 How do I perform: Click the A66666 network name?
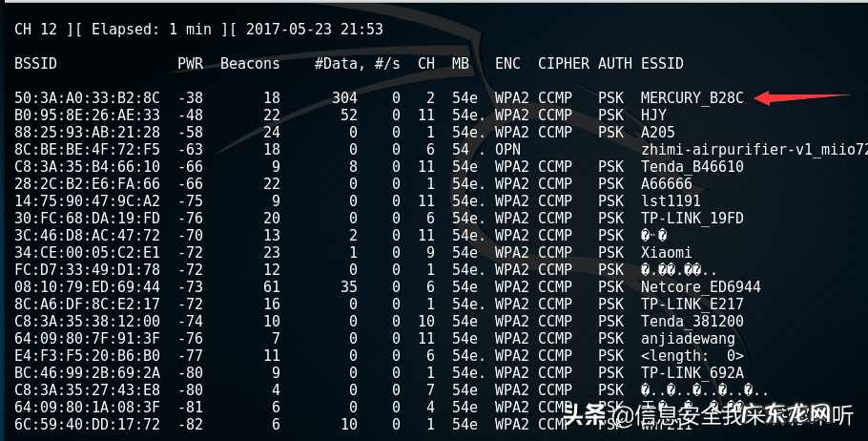point(666,183)
